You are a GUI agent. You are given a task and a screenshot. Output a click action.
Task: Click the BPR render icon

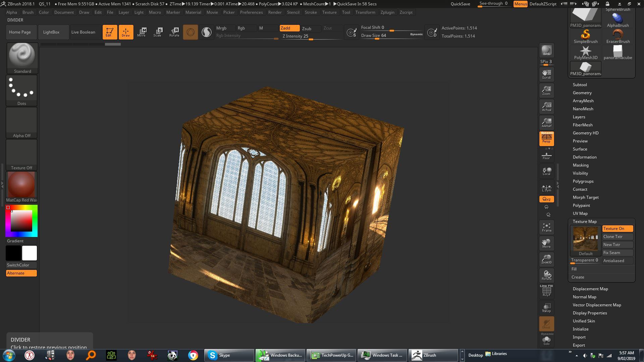click(546, 50)
